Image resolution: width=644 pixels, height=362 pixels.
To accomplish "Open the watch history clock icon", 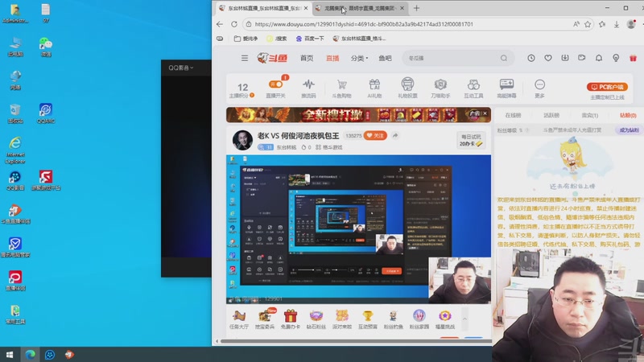I will (x=531, y=58).
